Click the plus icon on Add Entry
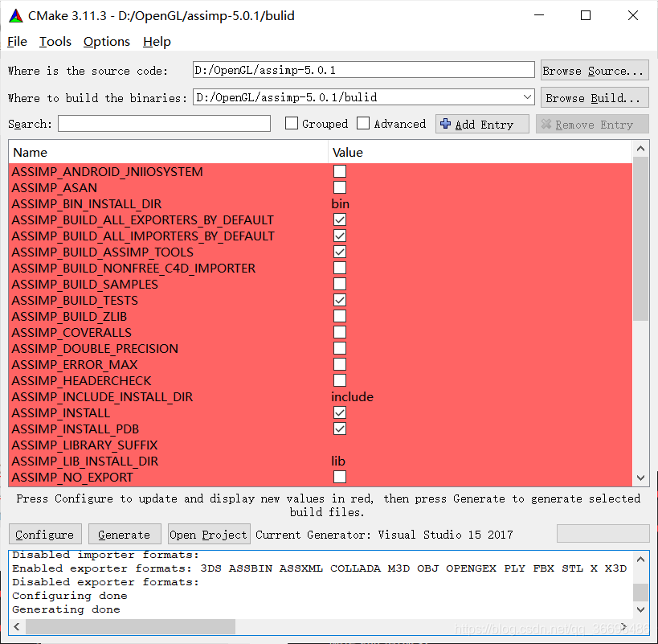The image size is (658, 644). [446, 124]
